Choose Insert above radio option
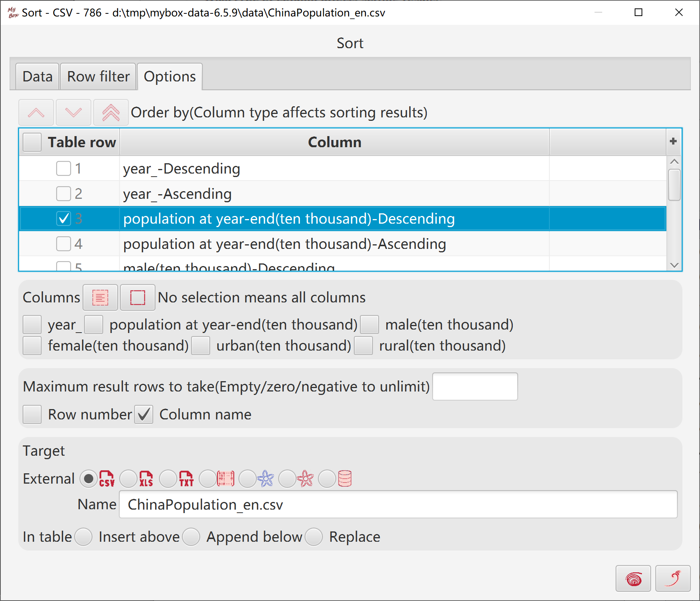Screen dimensions: 700x601 (x=83, y=537)
